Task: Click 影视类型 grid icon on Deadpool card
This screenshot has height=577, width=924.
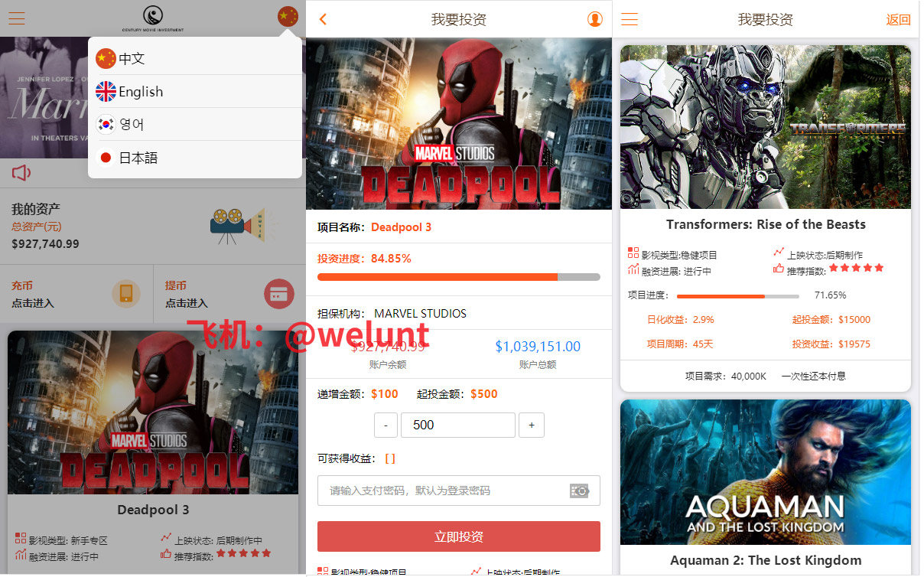Action: [21, 539]
